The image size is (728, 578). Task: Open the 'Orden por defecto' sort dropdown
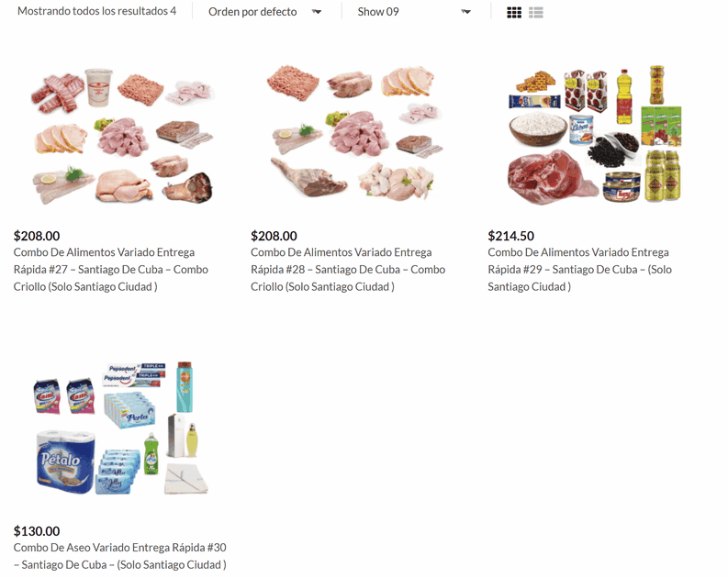coord(264,12)
